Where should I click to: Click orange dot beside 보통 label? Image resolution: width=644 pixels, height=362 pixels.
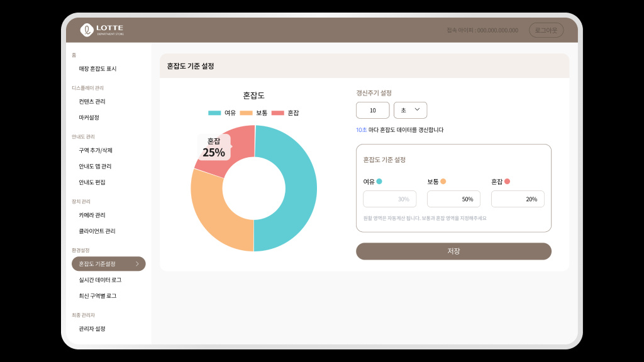pyautogui.click(x=443, y=182)
